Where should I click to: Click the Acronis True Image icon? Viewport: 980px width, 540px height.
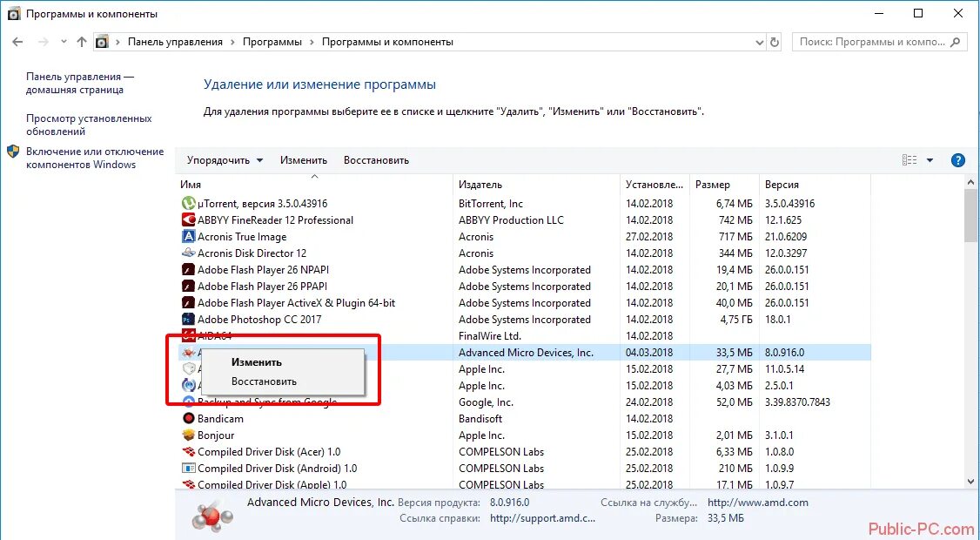(188, 237)
